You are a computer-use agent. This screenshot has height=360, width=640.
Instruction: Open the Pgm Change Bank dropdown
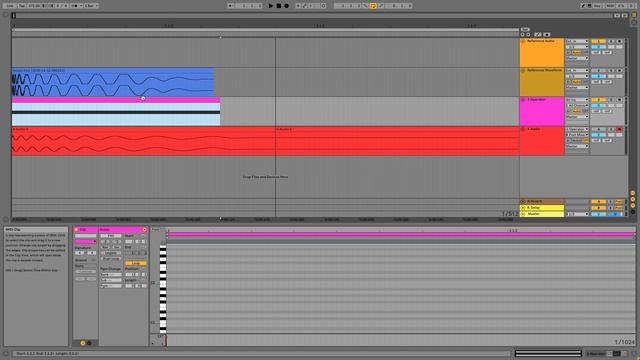(x=111, y=274)
